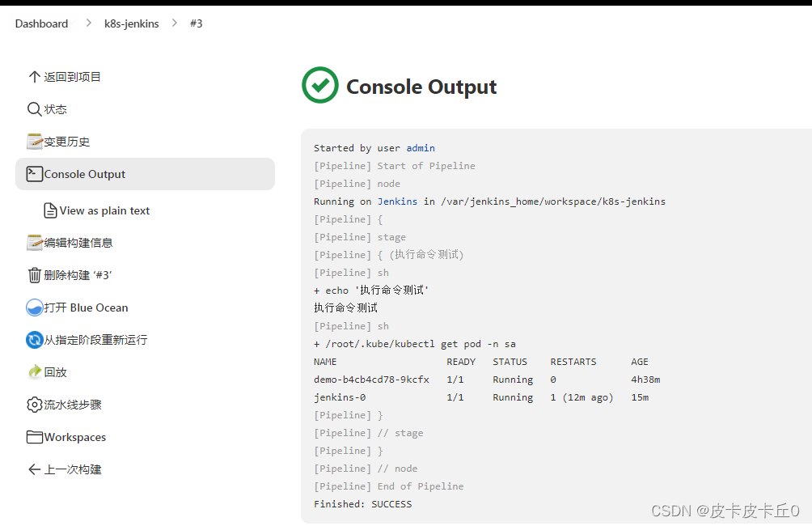
Task: Open the 状态 sidebar item
Action: [x=56, y=109]
